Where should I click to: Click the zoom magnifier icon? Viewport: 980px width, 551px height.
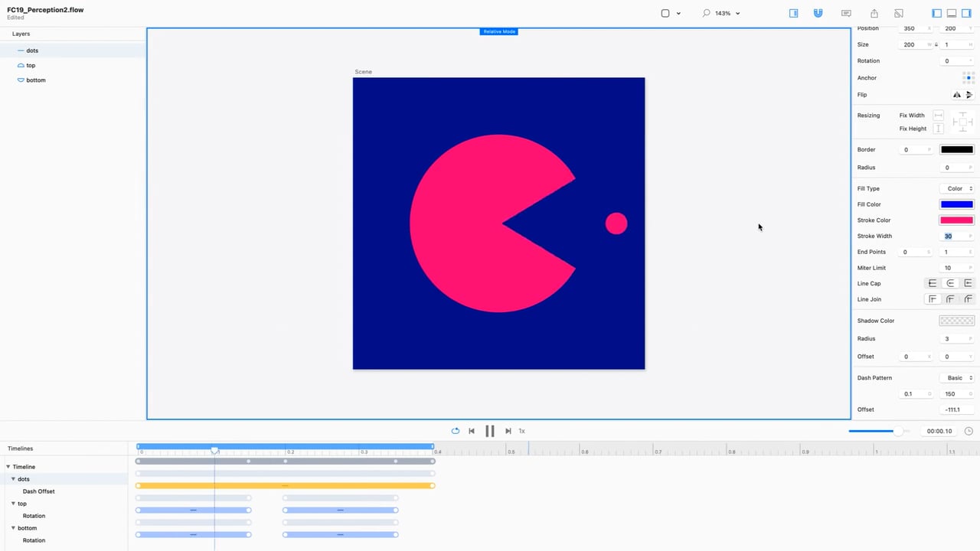coord(706,13)
